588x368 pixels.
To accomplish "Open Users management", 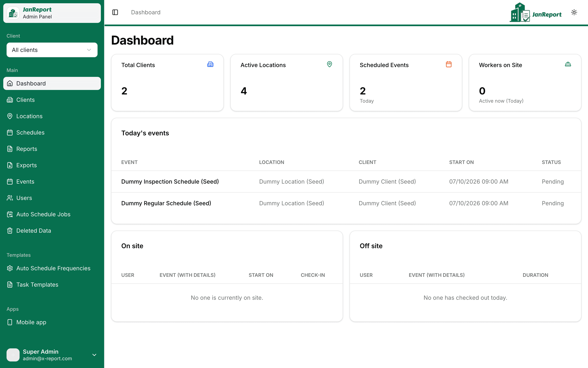I will 52,198.
